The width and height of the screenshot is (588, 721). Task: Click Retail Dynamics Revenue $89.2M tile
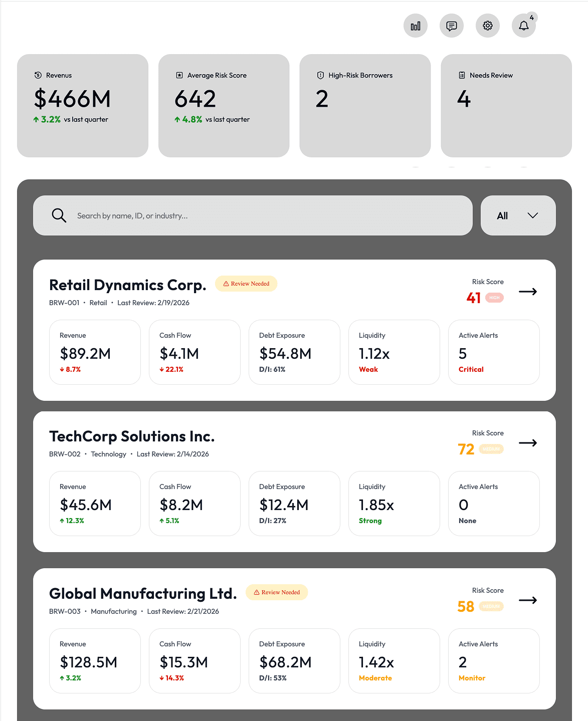95,352
